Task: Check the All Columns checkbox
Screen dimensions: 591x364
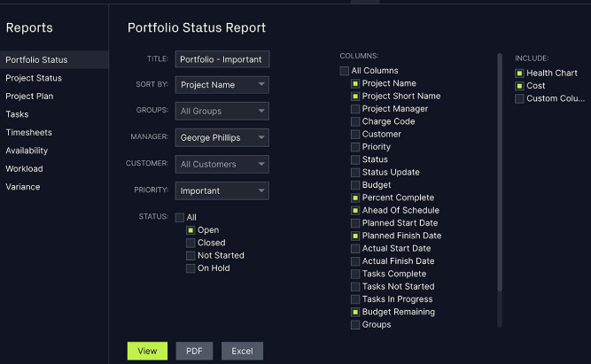Action: pyautogui.click(x=345, y=71)
